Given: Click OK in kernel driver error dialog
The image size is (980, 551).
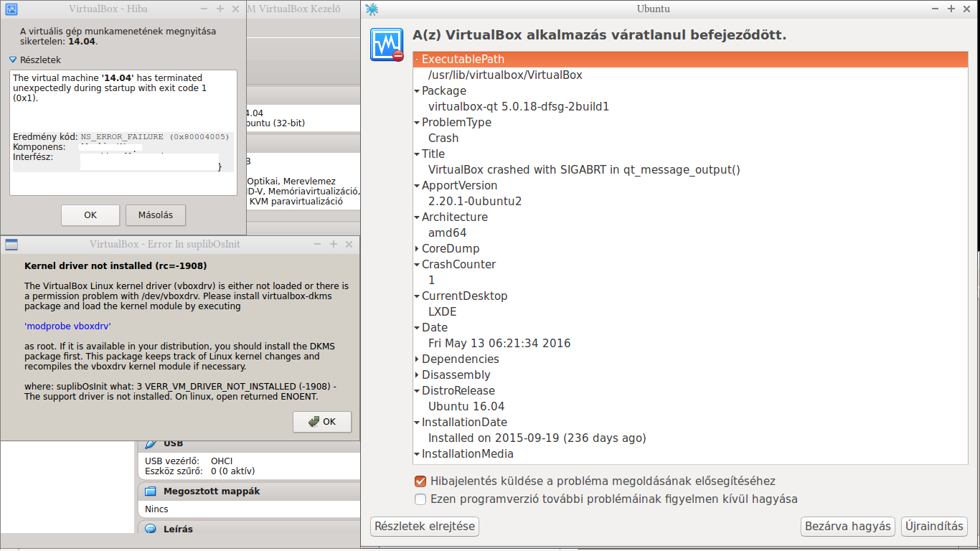Looking at the screenshot, I should coord(322,422).
